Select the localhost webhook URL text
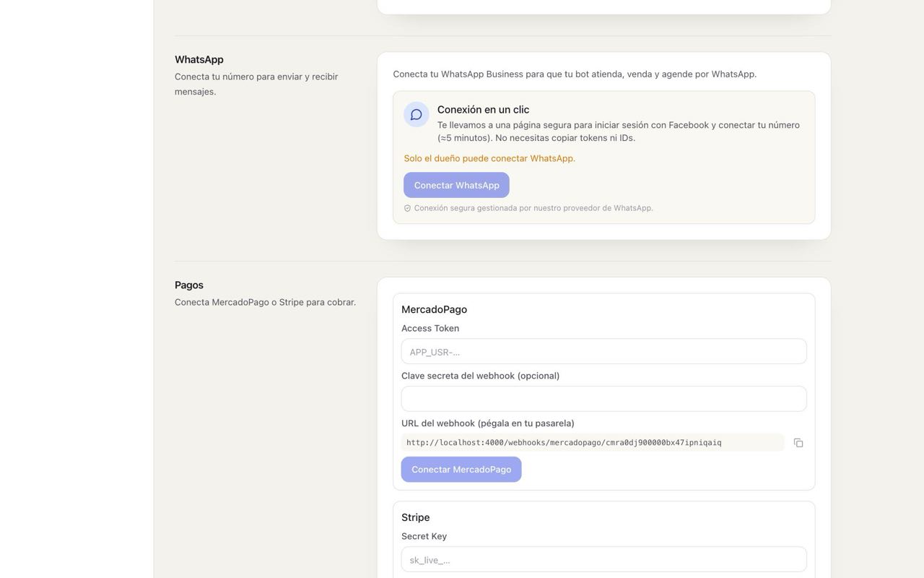Viewport: 924px width, 578px height. 564,443
